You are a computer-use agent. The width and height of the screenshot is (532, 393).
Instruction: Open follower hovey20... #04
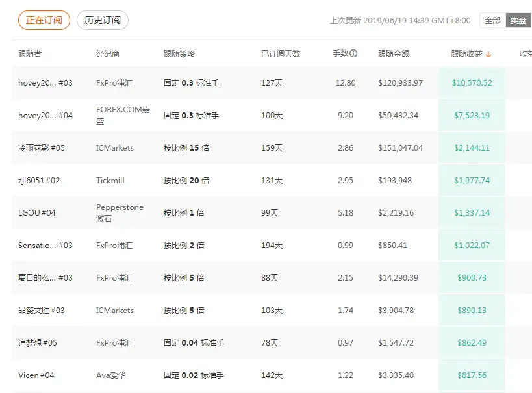[x=45, y=116]
